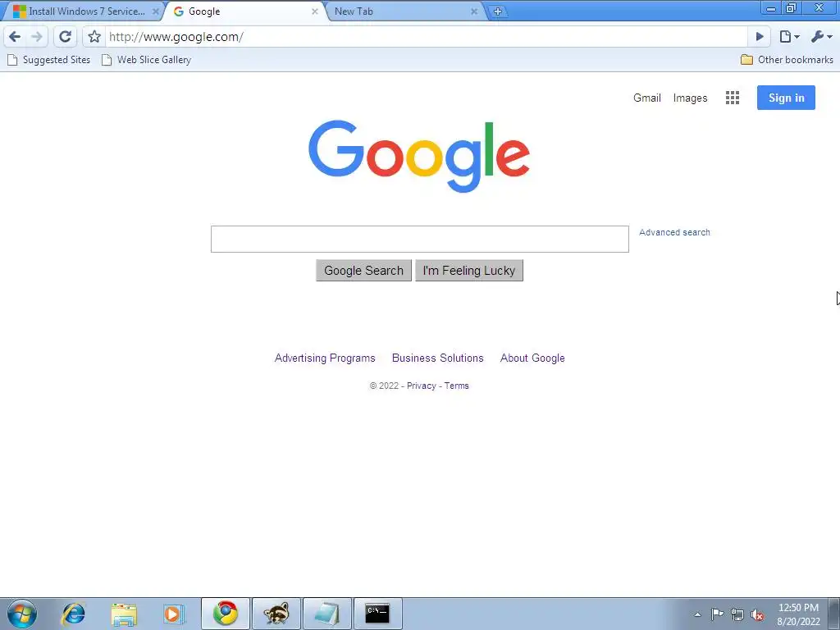
Task: Open Images link
Action: (x=690, y=98)
